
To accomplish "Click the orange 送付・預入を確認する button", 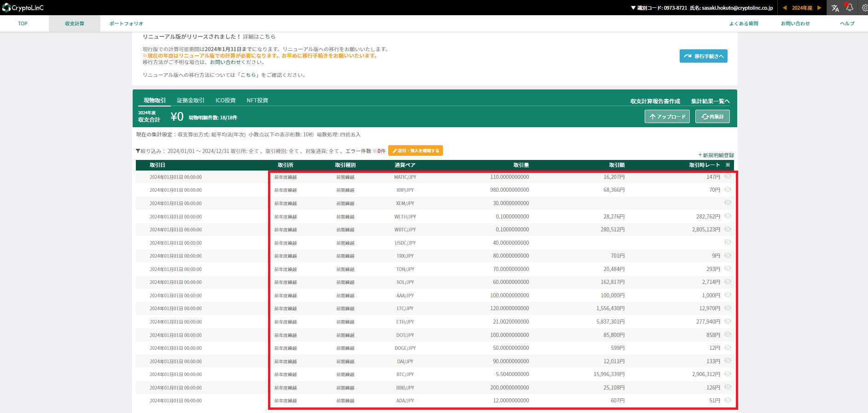I will 415,151.
